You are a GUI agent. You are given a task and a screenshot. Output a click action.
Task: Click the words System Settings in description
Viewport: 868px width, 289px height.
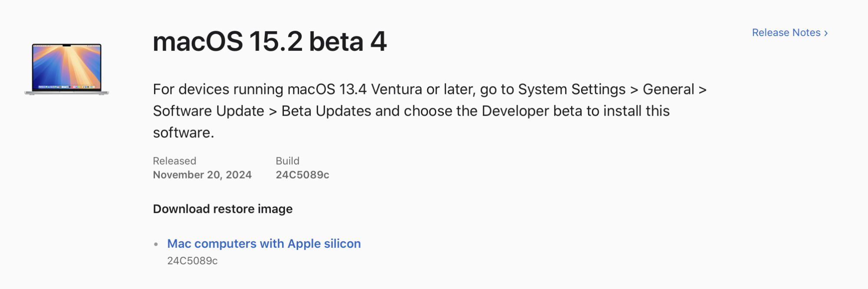(572, 89)
